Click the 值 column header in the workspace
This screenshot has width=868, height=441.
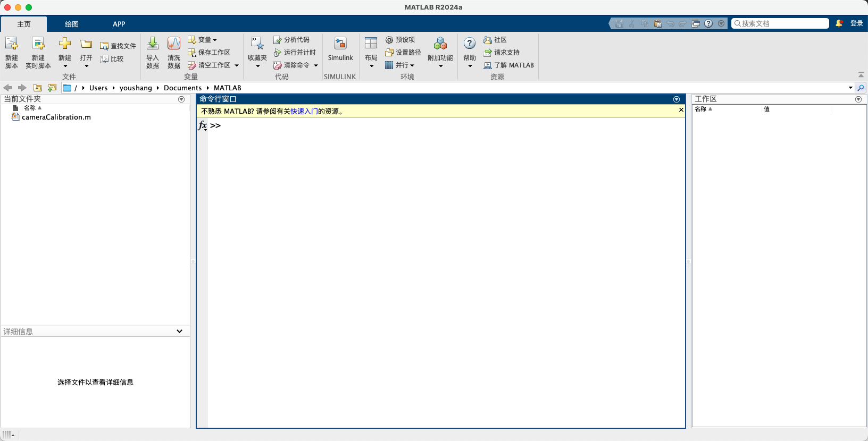(x=766, y=109)
